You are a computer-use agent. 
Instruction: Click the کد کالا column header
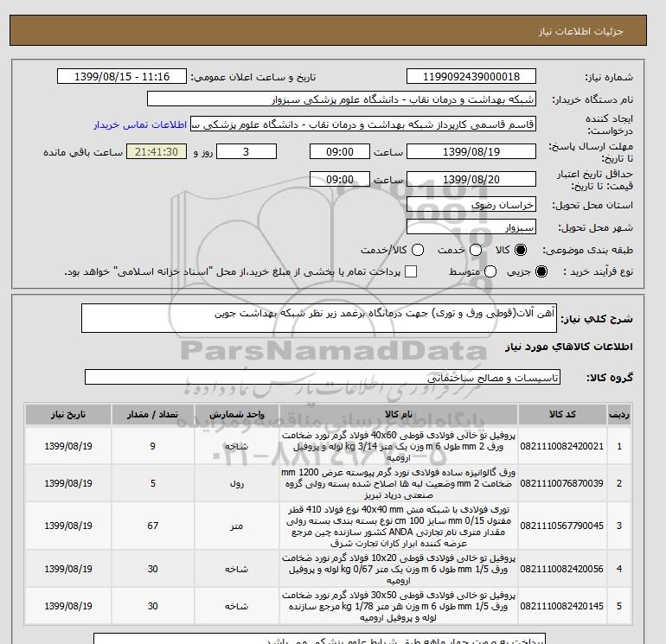coord(562,414)
